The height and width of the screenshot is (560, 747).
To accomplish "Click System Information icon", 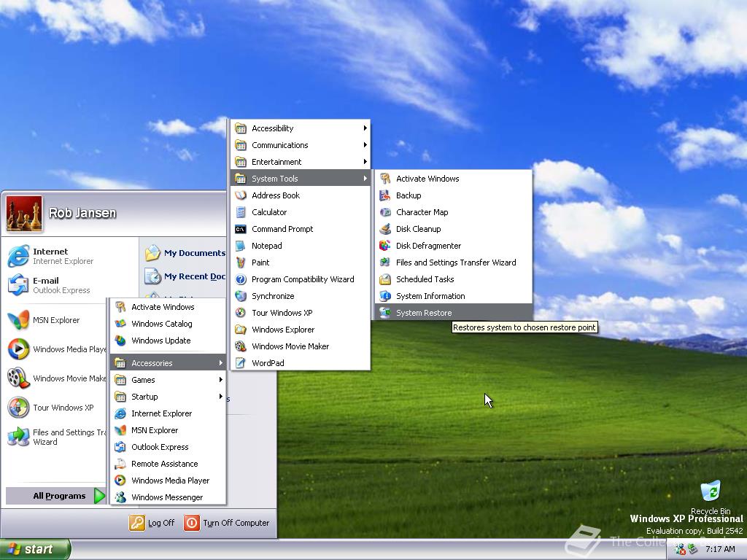I will 385,296.
